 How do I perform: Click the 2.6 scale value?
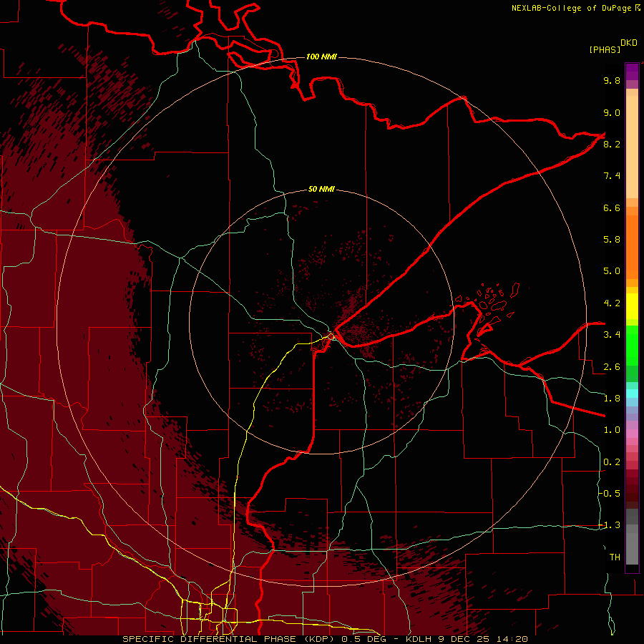point(612,367)
